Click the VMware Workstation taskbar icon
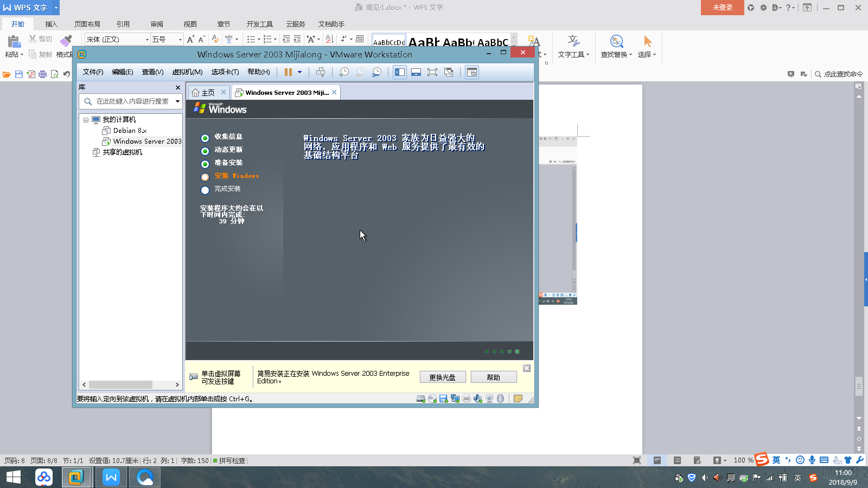 76,477
